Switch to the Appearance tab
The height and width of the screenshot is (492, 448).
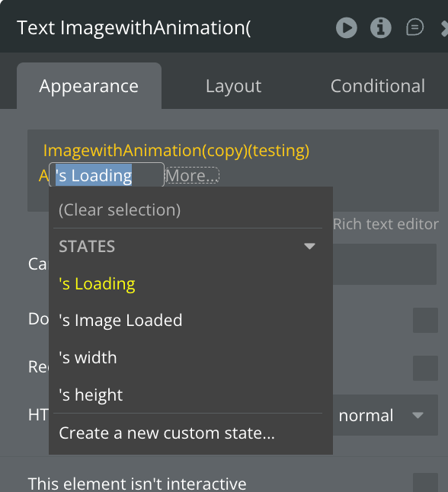point(89,85)
